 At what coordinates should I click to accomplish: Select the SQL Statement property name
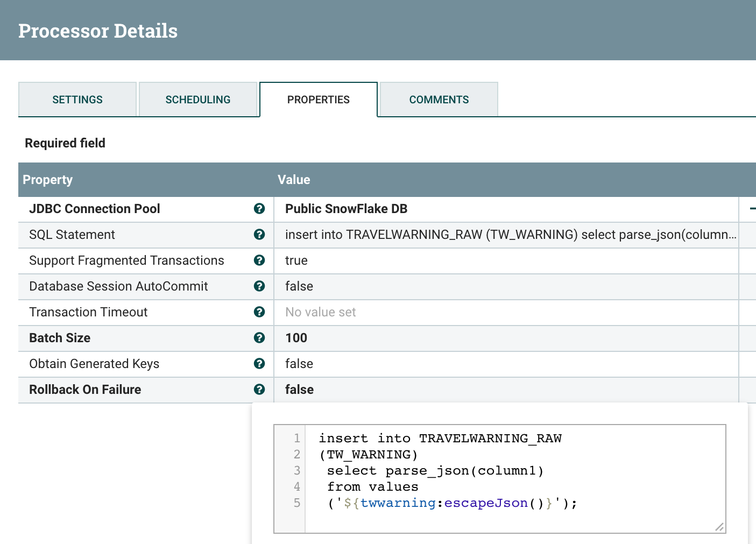tap(72, 235)
